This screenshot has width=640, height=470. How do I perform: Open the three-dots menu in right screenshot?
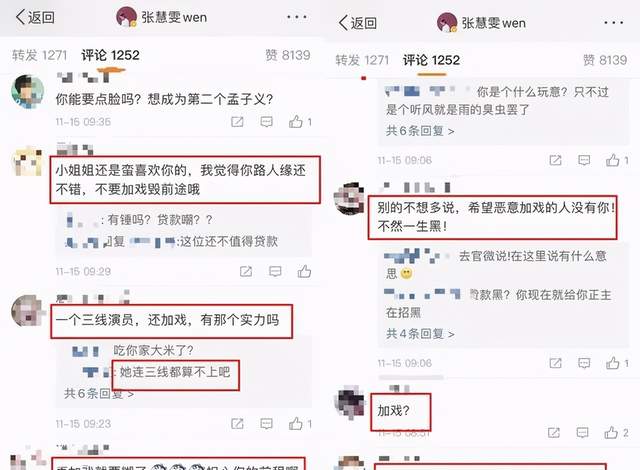pos(613,23)
